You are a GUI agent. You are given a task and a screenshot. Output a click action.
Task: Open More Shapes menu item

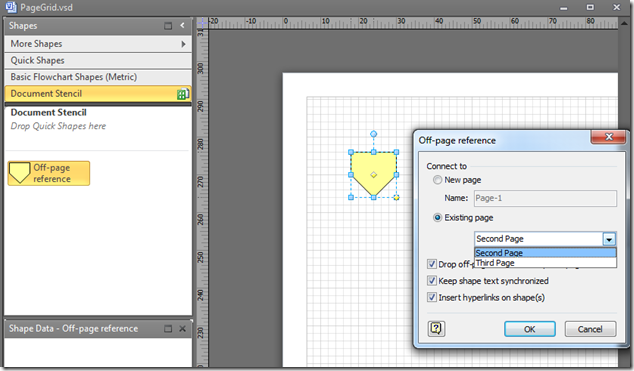98,44
